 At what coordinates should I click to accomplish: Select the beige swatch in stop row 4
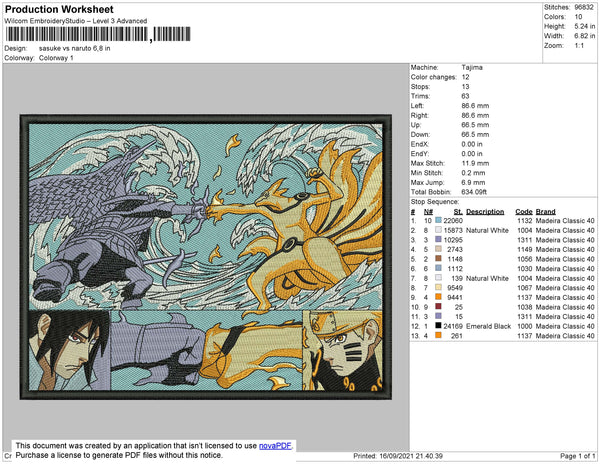[438, 249]
